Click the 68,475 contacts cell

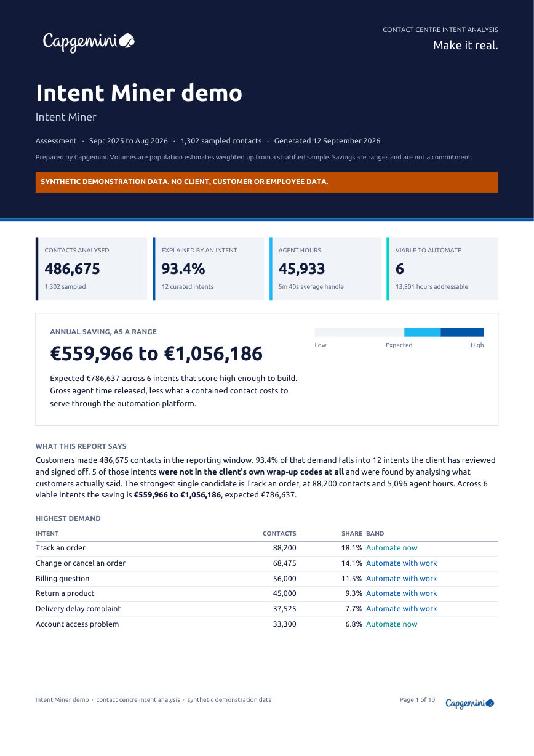284,563
